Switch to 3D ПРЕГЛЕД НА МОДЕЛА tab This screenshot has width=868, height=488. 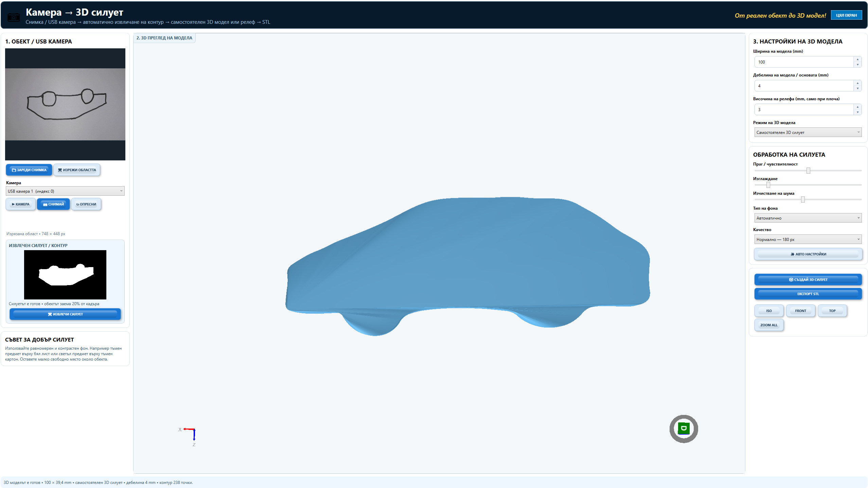click(x=164, y=38)
